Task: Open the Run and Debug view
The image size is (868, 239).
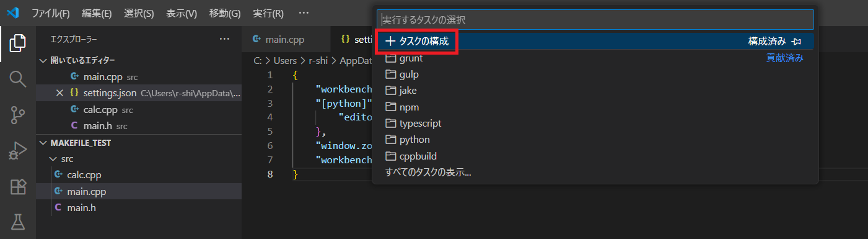Action: click(x=18, y=151)
